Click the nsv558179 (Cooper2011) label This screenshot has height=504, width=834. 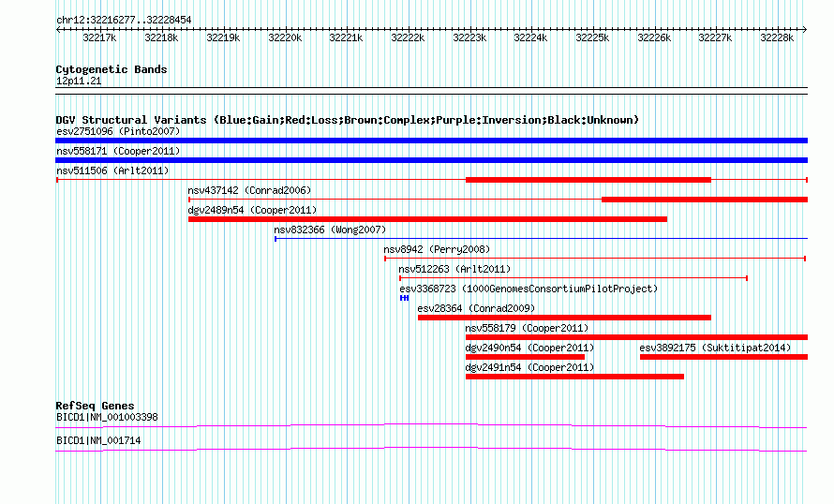point(527,328)
